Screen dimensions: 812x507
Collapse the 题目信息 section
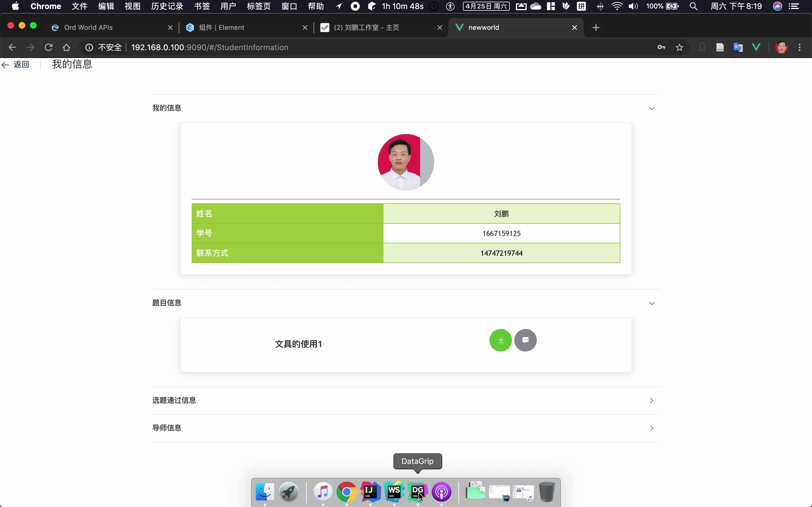pyautogui.click(x=651, y=303)
